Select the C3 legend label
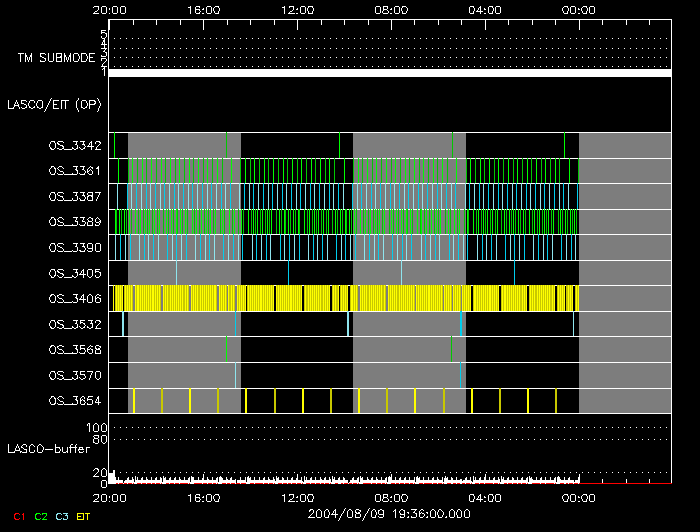This screenshot has height=532, width=700. click(x=61, y=515)
